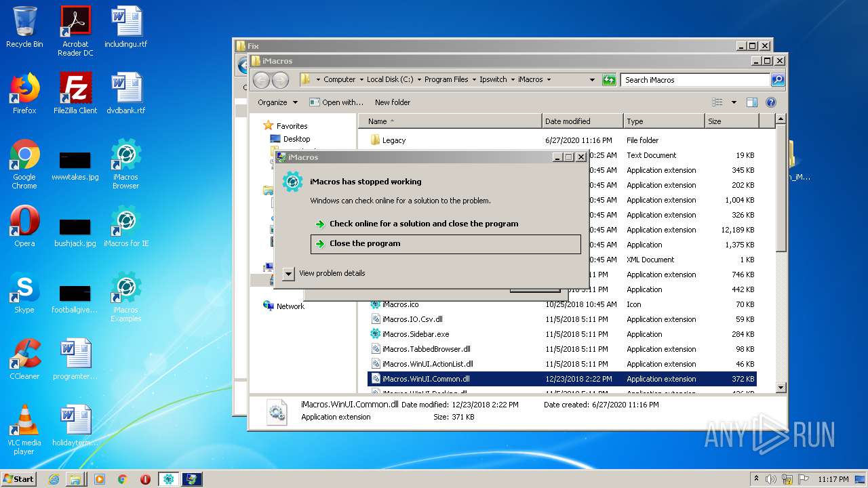Expand View problem details

(324, 274)
